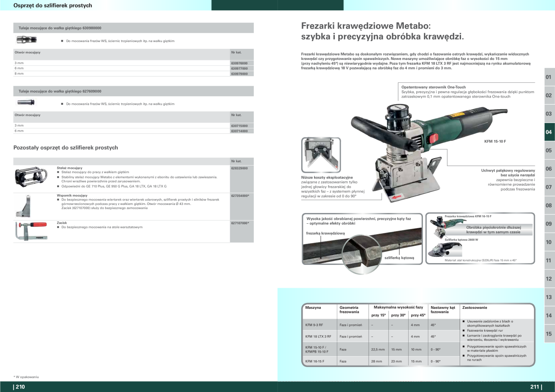The image size is (555, 392).
Task: Open chapter tab 15
Action: pos(549,334)
